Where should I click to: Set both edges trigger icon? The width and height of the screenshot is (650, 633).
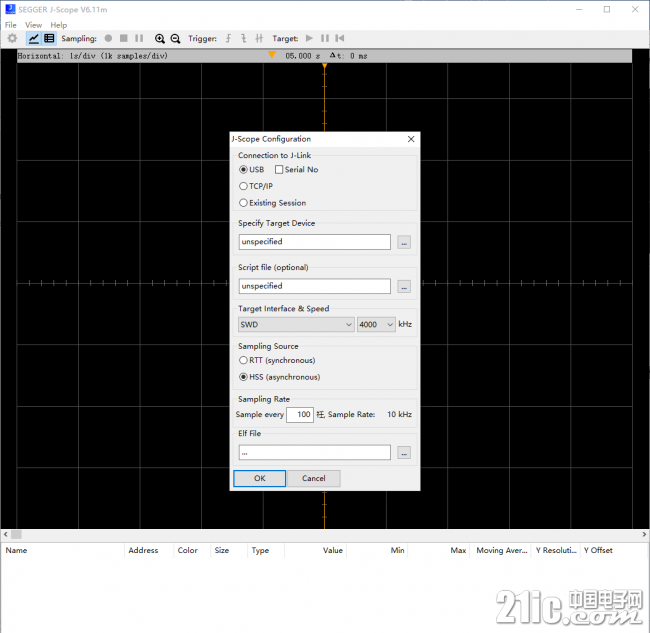click(259, 39)
